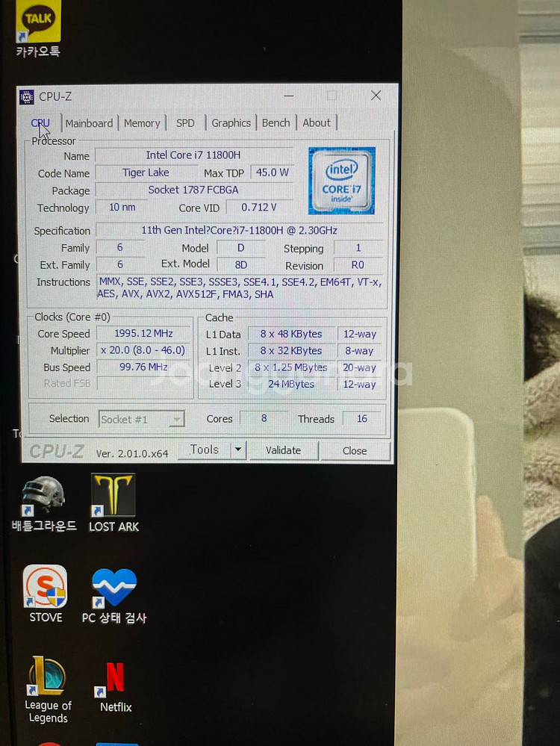Screen dimensions: 560x746
Task: Click the Level 3 value "24 MBytes"
Action: coord(291,384)
